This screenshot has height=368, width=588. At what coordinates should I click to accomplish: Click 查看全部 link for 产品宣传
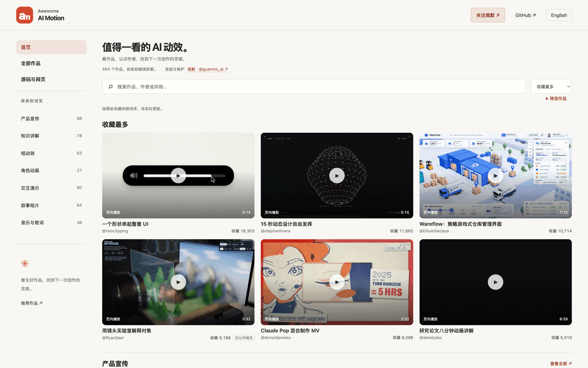tap(561, 364)
